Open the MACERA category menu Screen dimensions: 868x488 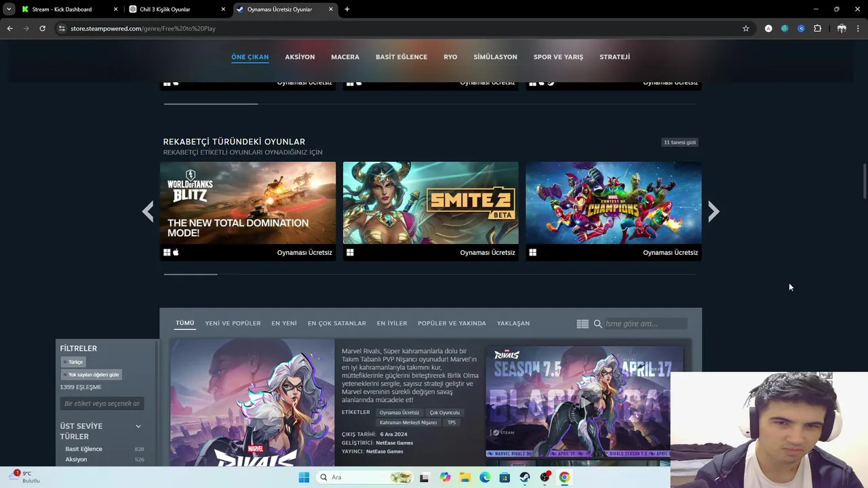pos(345,57)
